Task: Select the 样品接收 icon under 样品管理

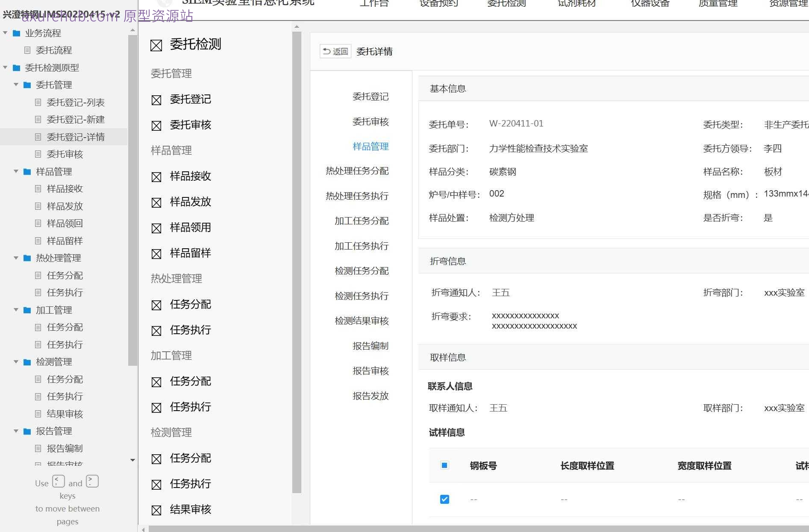Action: pyautogui.click(x=156, y=176)
